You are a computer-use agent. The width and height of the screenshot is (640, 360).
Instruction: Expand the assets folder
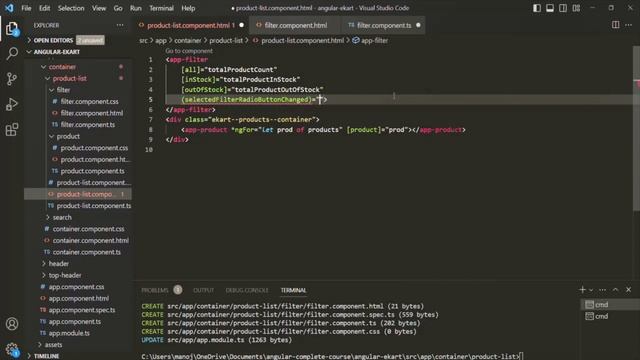coord(53,345)
